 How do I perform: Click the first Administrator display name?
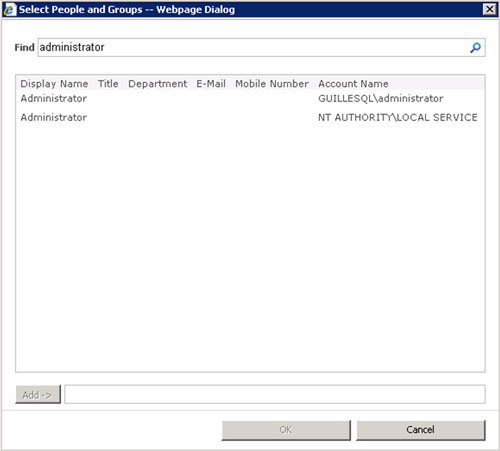54,99
